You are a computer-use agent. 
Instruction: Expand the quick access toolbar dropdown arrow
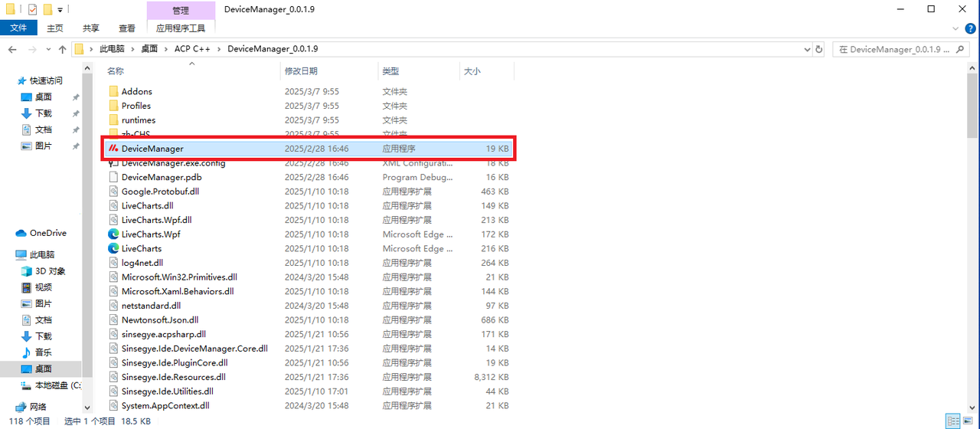pyautogui.click(x=60, y=10)
